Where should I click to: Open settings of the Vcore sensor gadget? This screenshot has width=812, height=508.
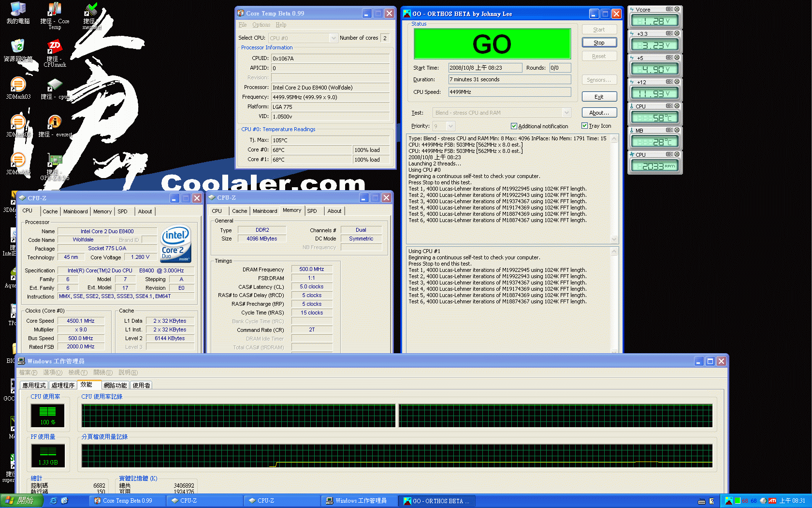pos(669,9)
